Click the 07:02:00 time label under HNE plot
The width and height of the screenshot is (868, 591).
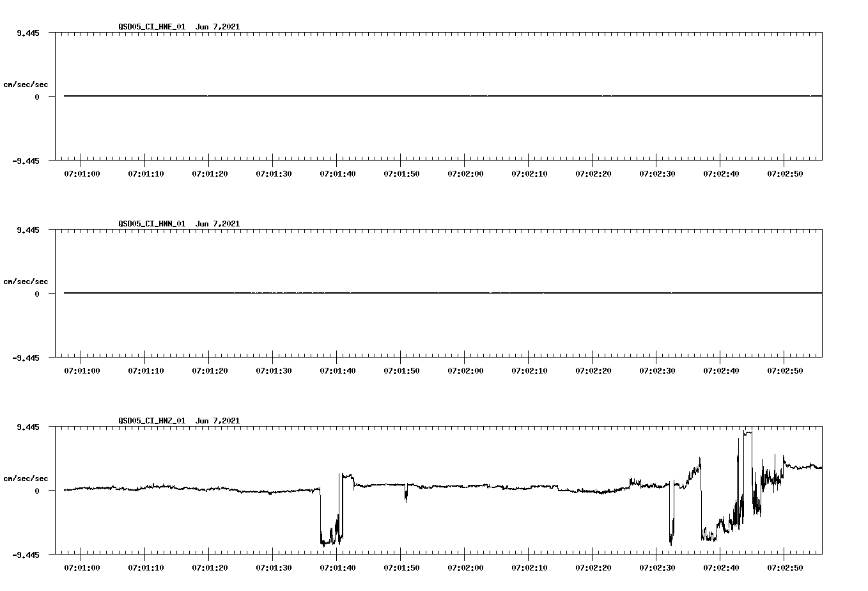[x=465, y=173]
